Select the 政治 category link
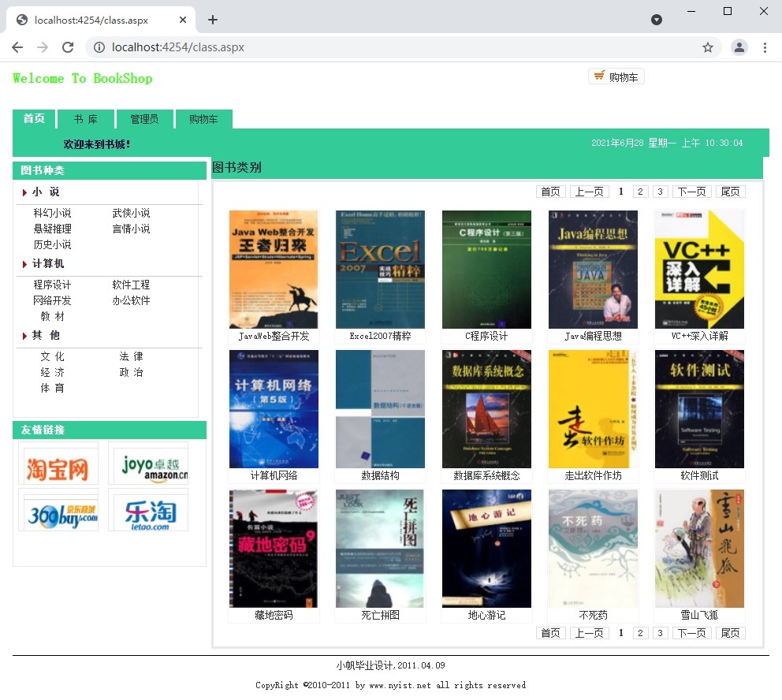The width and height of the screenshot is (782, 700). [131, 372]
